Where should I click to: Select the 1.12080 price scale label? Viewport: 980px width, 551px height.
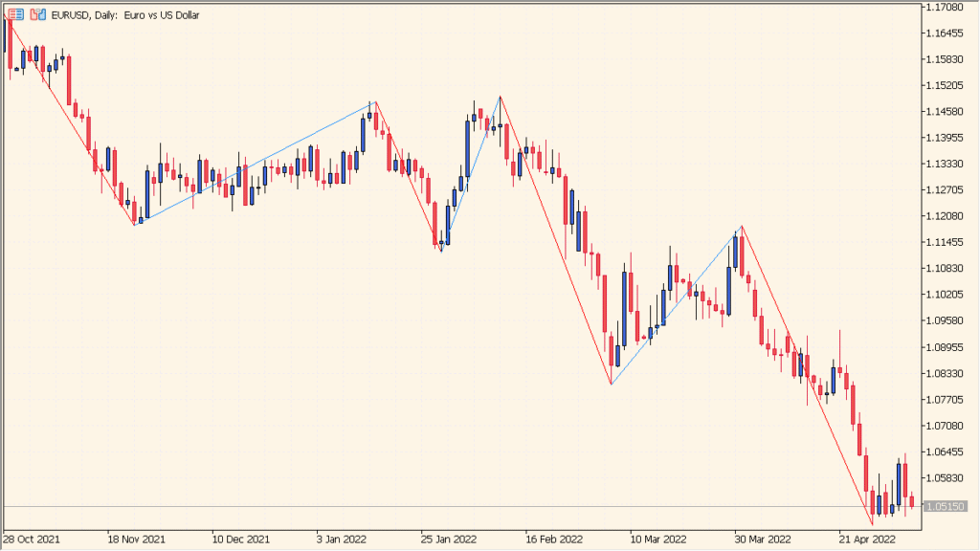click(946, 216)
